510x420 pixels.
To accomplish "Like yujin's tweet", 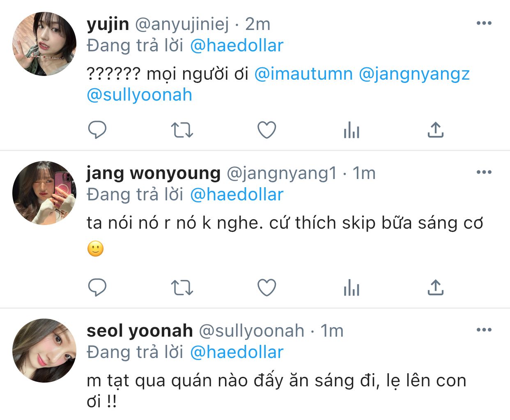I will point(266,130).
